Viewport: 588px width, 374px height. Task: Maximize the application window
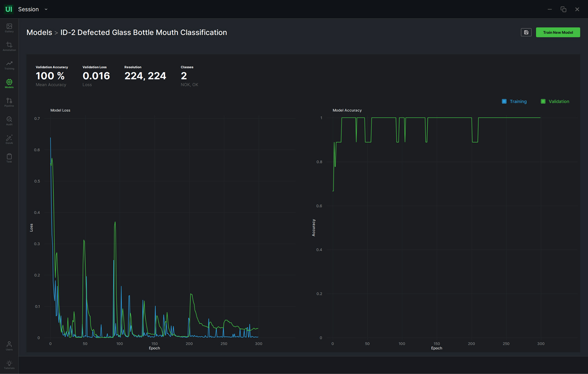[x=563, y=9]
